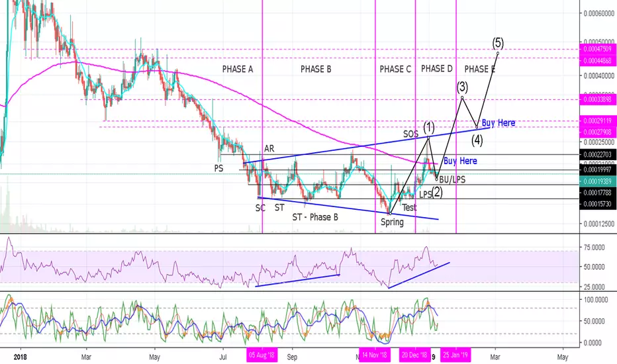Select the 0.00015730 price label
The height and width of the screenshot is (364, 617).
[598, 204]
